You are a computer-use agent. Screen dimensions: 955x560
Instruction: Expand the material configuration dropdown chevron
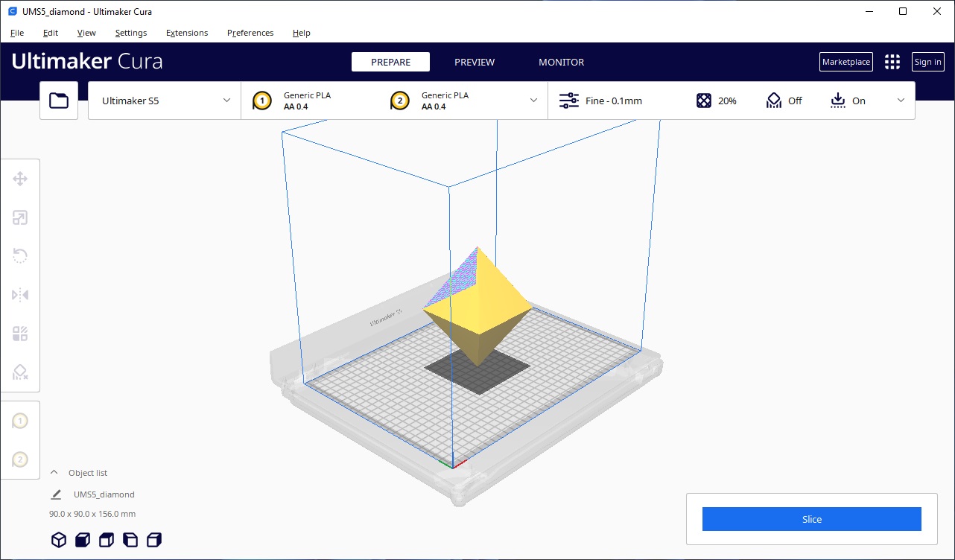[533, 101]
